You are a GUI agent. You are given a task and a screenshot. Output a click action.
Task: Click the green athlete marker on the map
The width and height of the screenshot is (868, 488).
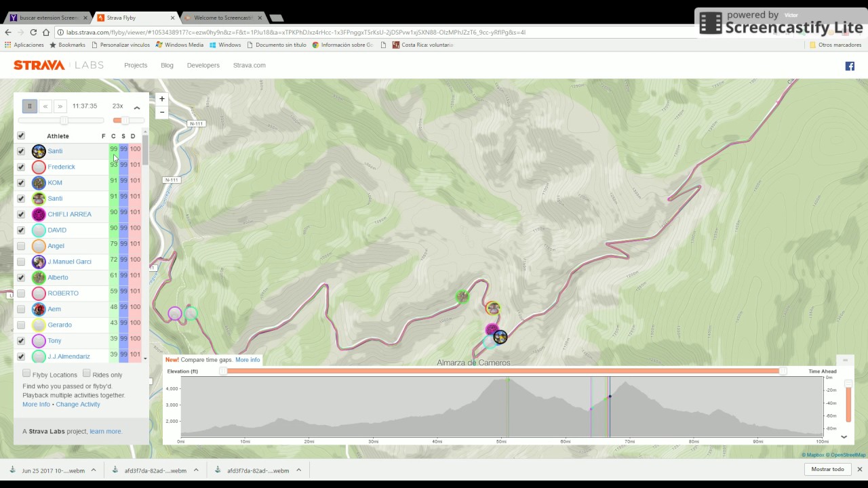point(462,296)
